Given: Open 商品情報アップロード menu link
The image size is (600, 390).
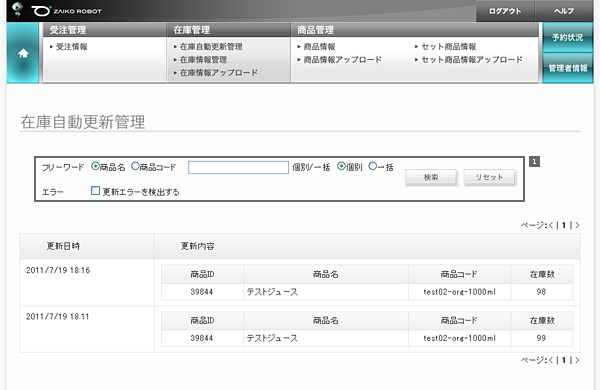Looking at the screenshot, I should (x=342, y=60).
